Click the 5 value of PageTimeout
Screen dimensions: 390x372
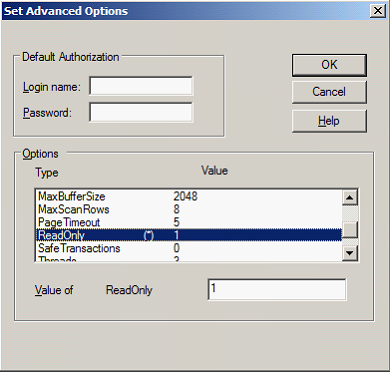(x=176, y=222)
